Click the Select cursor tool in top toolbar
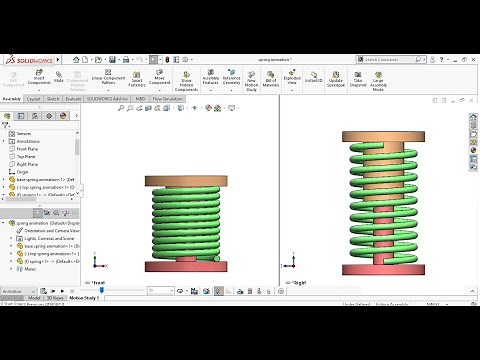The width and height of the screenshot is (480, 360). pos(153,60)
